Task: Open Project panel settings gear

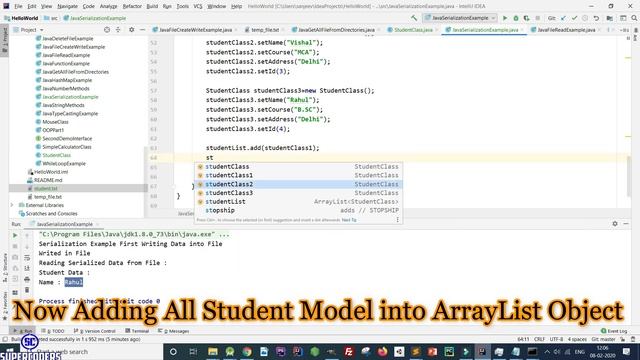Action: [131, 30]
